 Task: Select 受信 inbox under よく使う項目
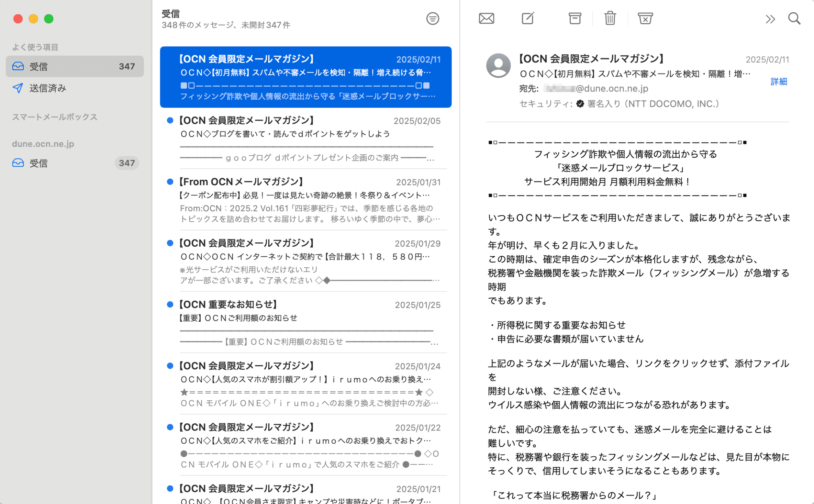tap(75, 66)
